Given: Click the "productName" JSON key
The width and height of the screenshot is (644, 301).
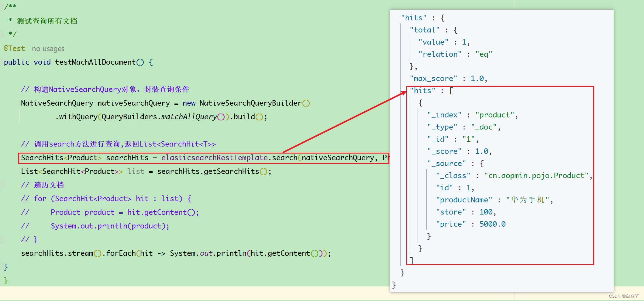Looking at the screenshot, I should (464, 200).
